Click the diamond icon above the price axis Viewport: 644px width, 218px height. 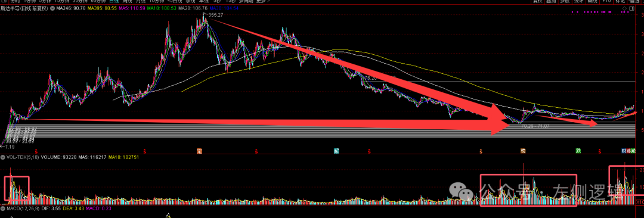click(624, 8)
